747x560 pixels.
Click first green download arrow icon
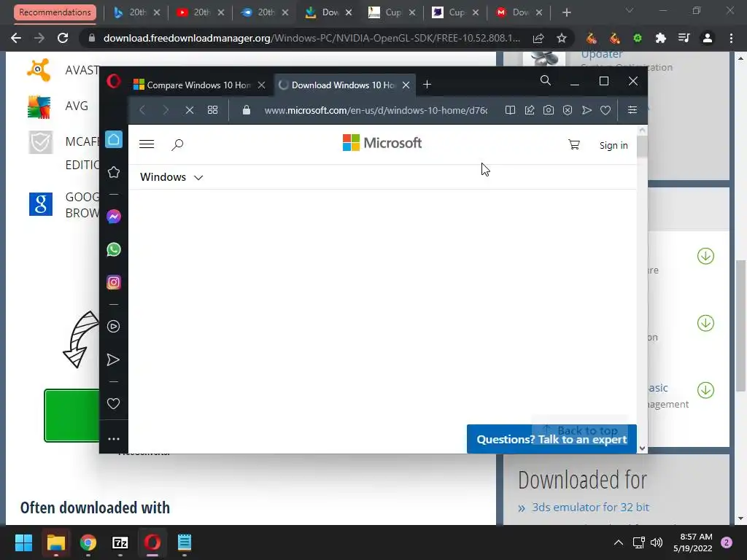[705, 256]
